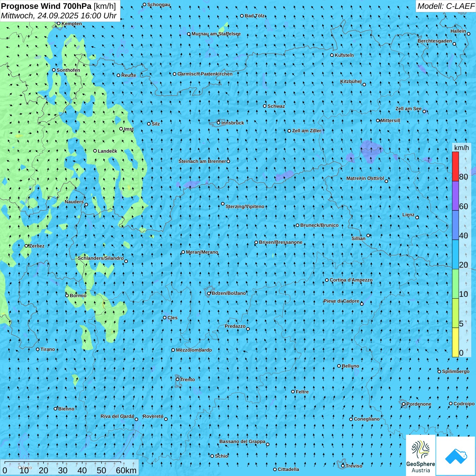Click the 'Steinach am Brenner' label

coord(202,161)
